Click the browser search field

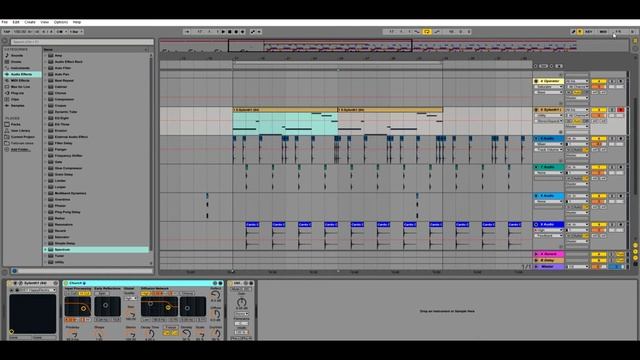[x=82, y=42]
